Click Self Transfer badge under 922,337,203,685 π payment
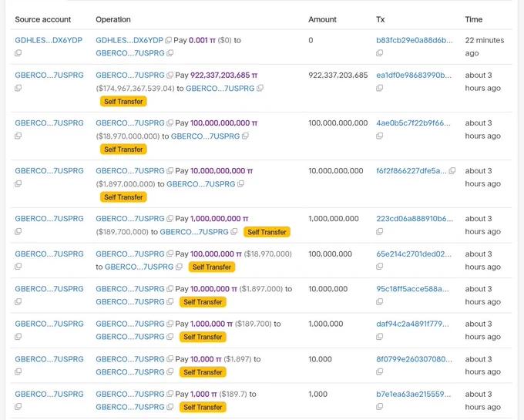This screenshot has height=420, width=524. (123, 102)
